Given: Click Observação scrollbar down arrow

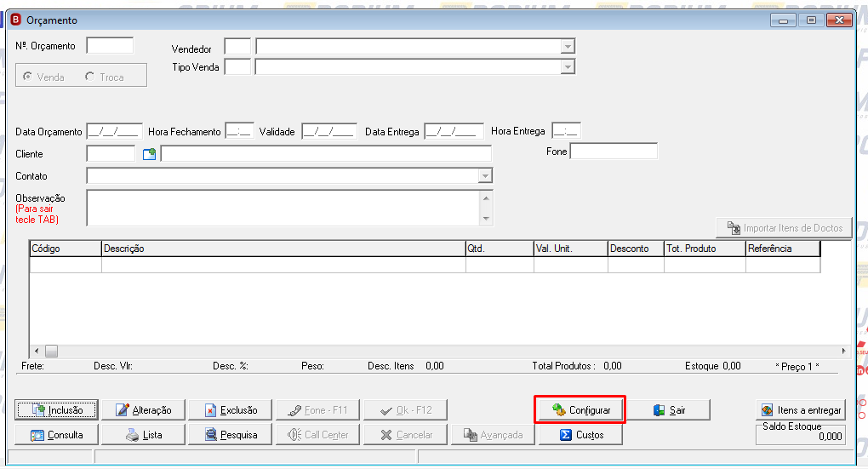Looking at the screenshot, I should 486,218.
